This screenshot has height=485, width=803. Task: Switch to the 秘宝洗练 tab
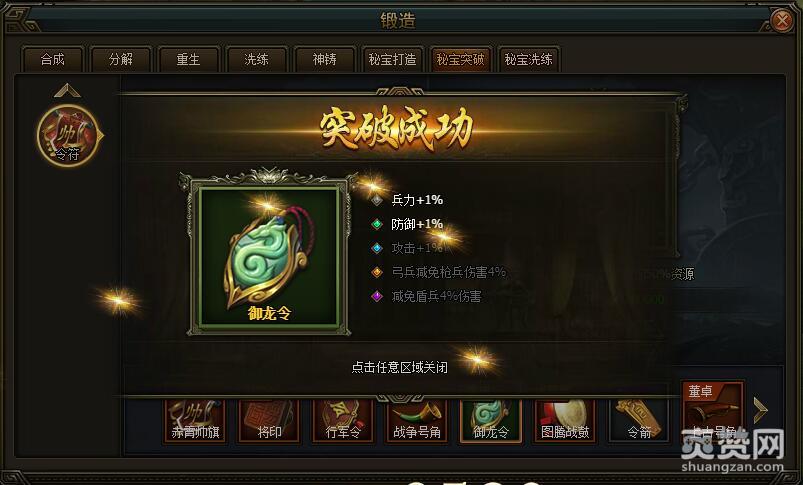click(x=529, y=59)
